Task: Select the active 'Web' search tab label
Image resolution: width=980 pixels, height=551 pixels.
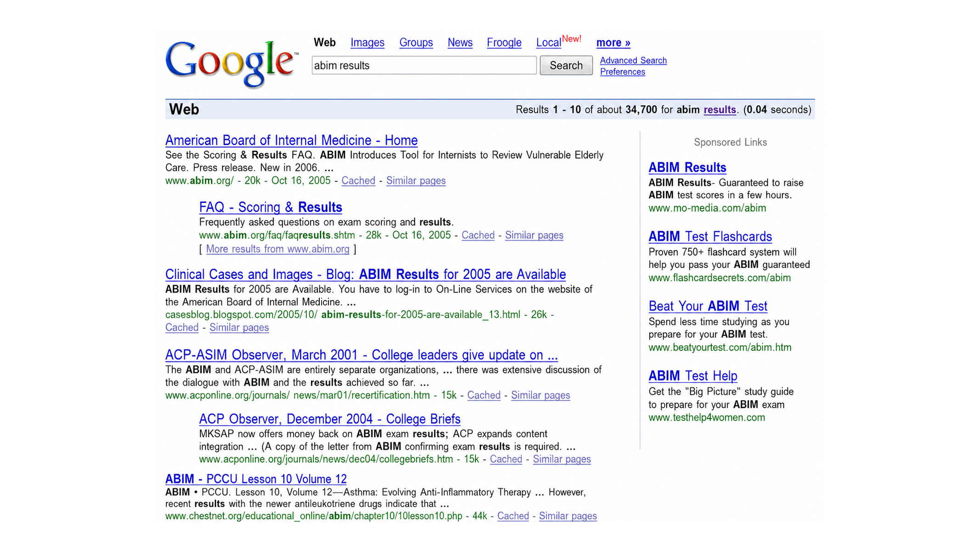Action: click(x=324, y=43)
